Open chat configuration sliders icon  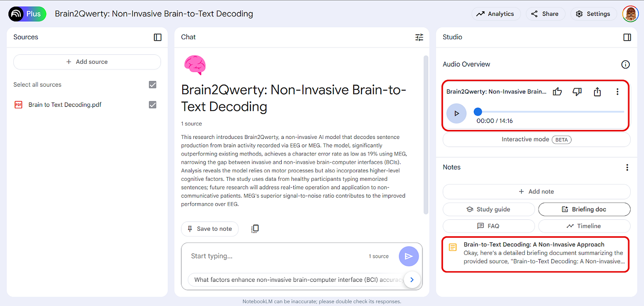[x=419, y=38]
